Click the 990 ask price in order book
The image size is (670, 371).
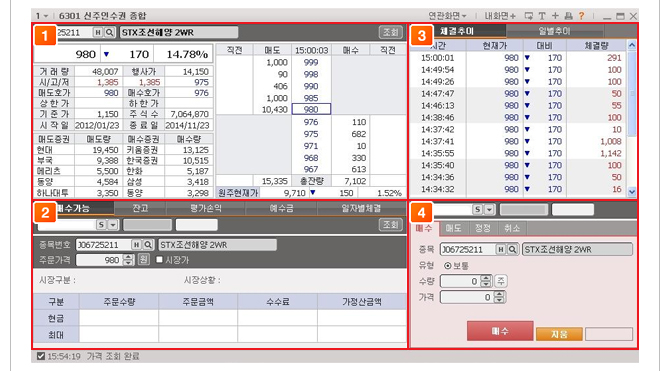click(311, 86)
